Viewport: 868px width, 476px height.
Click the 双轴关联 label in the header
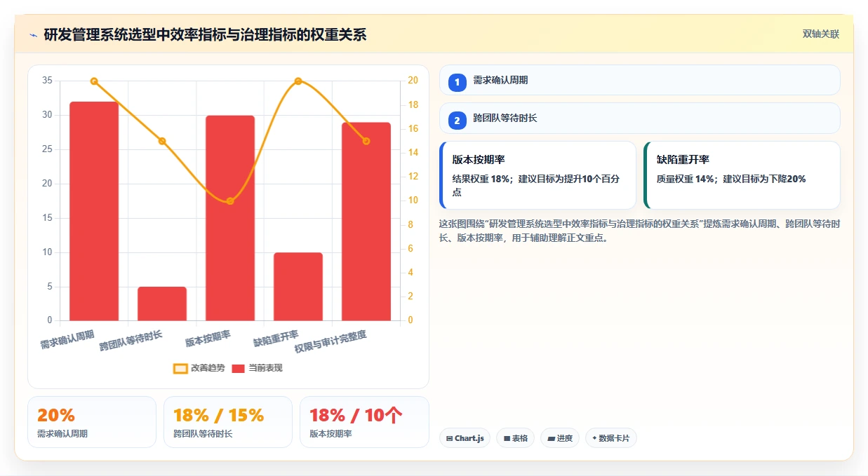point(821,34)
